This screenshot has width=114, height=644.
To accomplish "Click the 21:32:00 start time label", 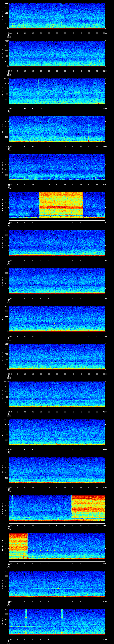I will pos(9,147).
